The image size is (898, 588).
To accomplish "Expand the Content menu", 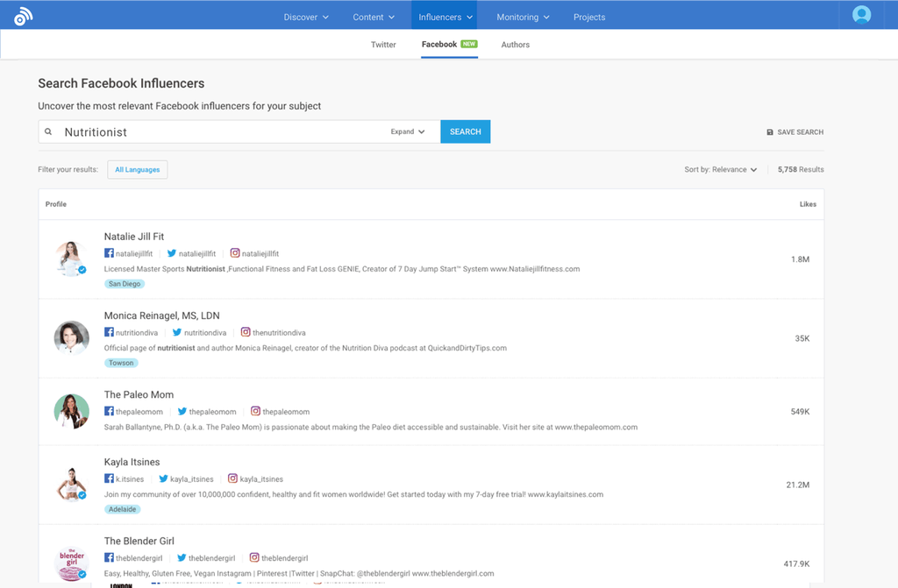I will click(x=374, y=18).
